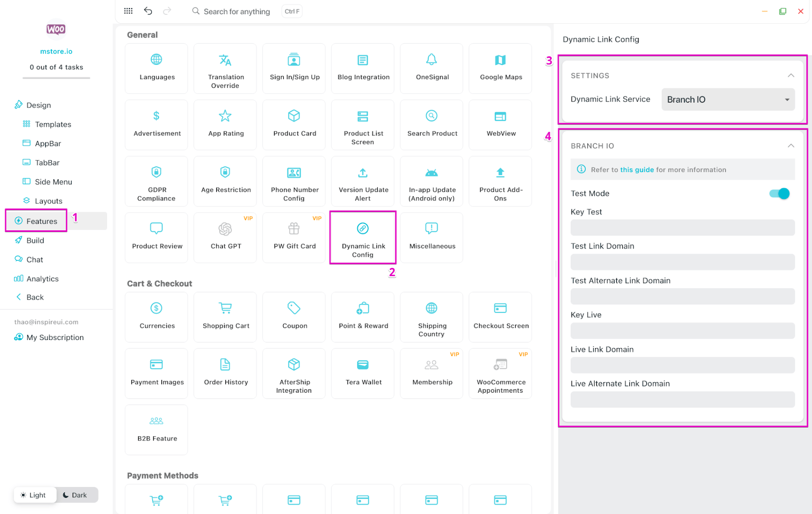Click the Shopping Cart icon
Screen dimensions: 812x514
tap(225, 308)
